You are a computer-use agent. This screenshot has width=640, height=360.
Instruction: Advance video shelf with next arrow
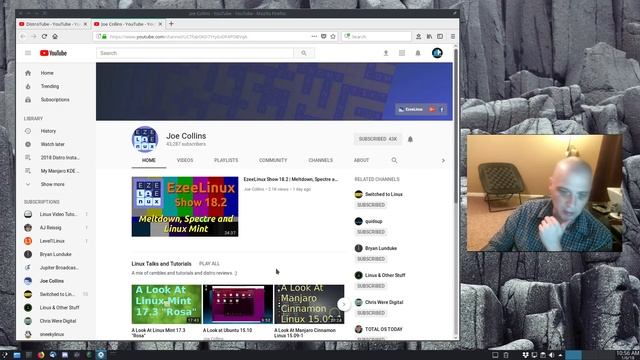[x=344, y=304]
